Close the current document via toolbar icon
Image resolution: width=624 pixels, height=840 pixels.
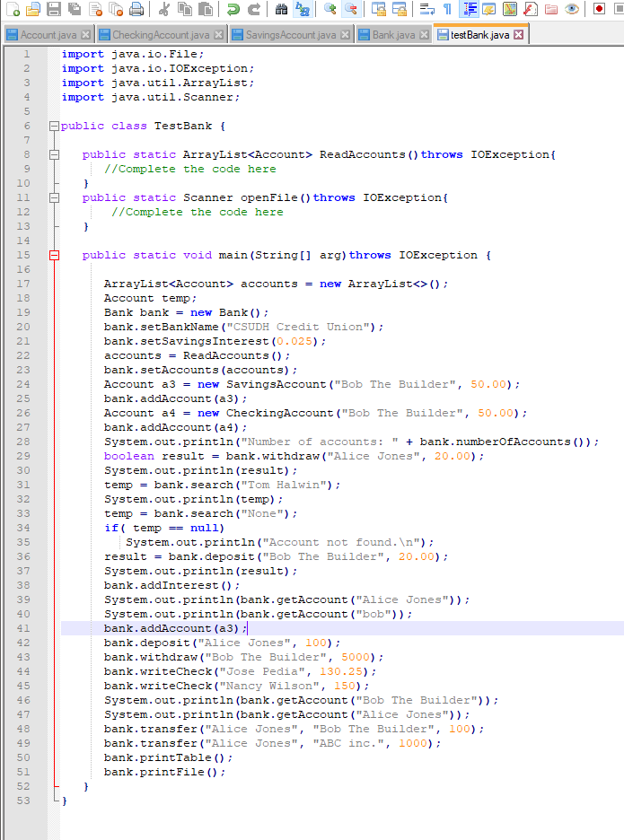[x=95, y=9]
